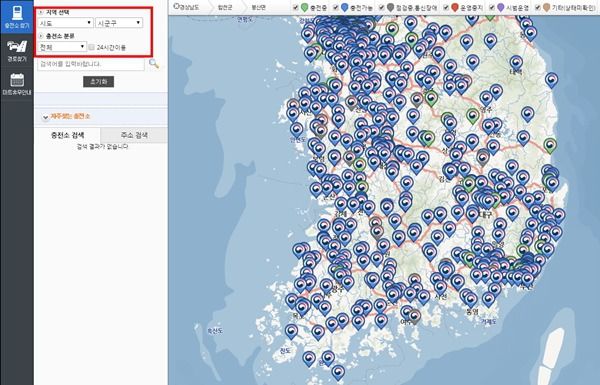Switch to the 충전소 검색 tab

(67, 135)
